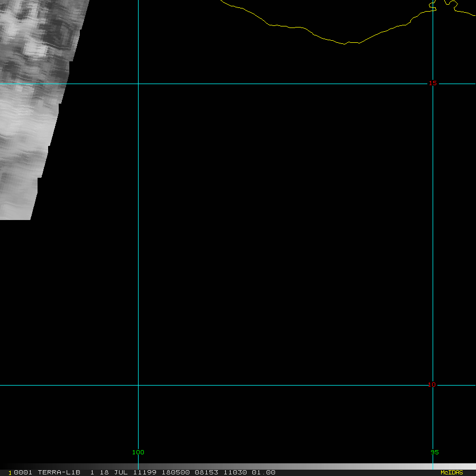The width and height of the screenshot is (476, 476).
Task: Click the 11199 value in status line
Action: click(145, 472)
